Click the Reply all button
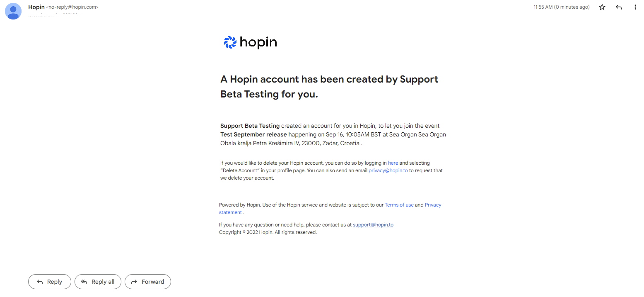 [98, 282]
